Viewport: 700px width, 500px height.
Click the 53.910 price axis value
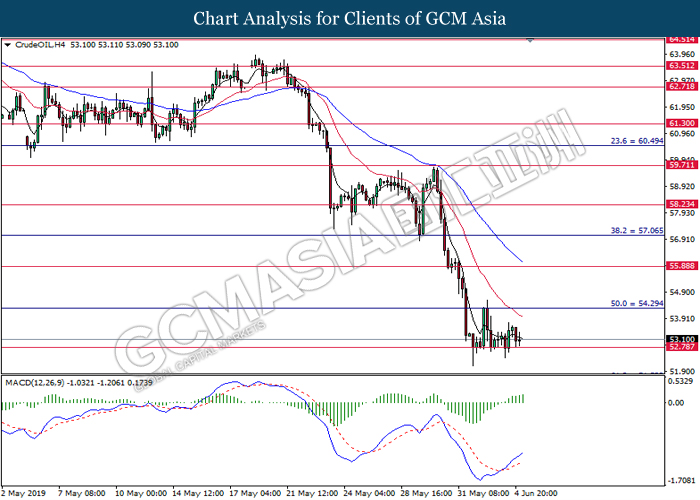point(682,318)
